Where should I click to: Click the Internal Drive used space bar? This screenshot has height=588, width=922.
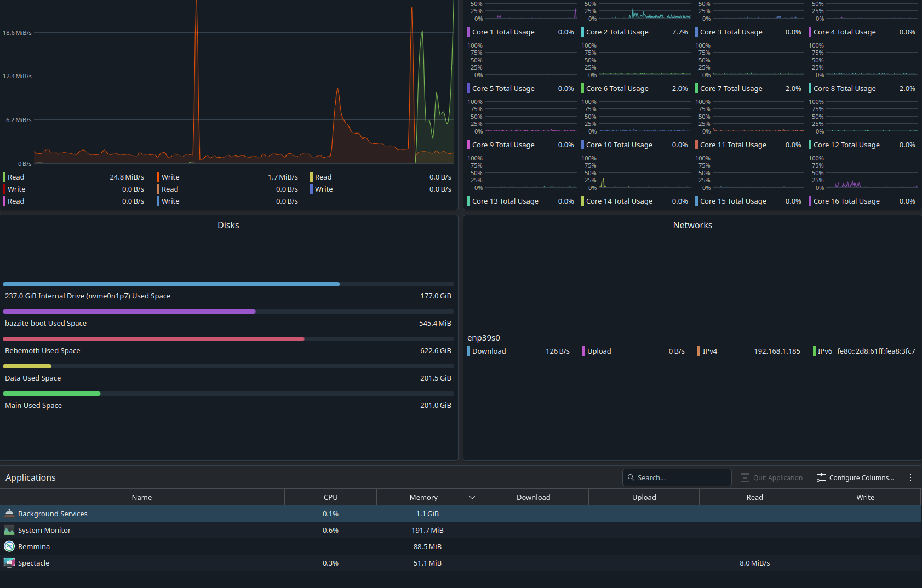point(228,284)
